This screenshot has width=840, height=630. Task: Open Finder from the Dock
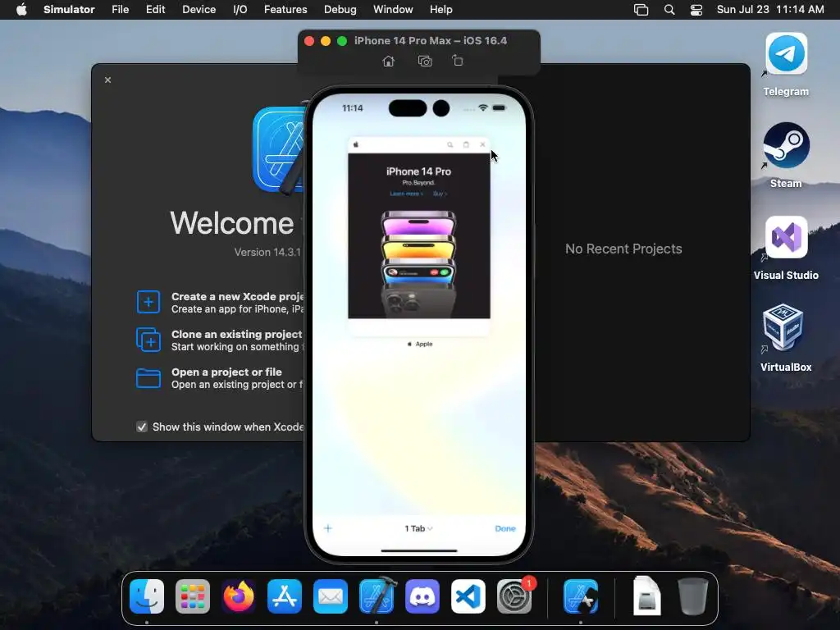tap(147, 596)
